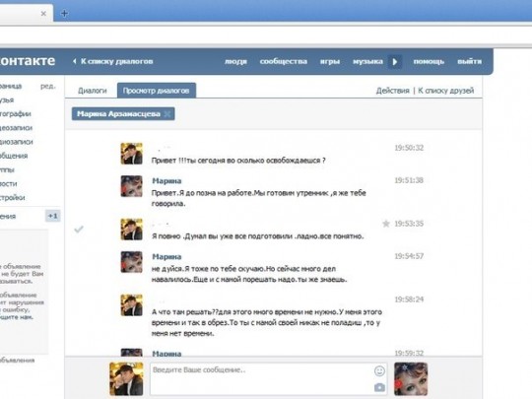Open the музыка header link
Screen dimensions: 532x399
pyautogui.click(x=367, y=61)
